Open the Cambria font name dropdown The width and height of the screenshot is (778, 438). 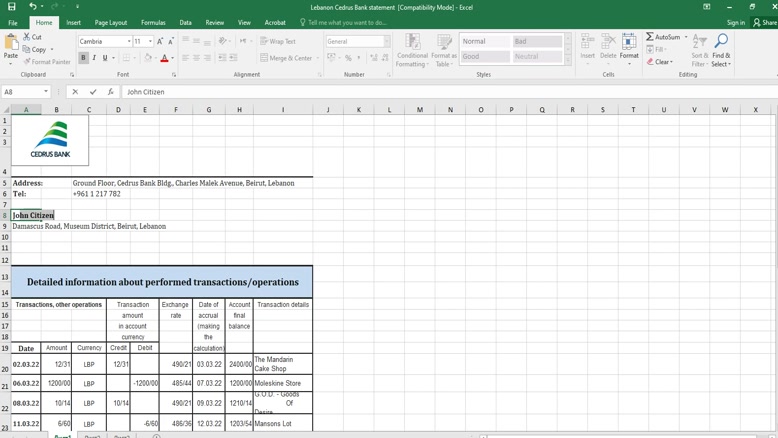pos(129,42)
